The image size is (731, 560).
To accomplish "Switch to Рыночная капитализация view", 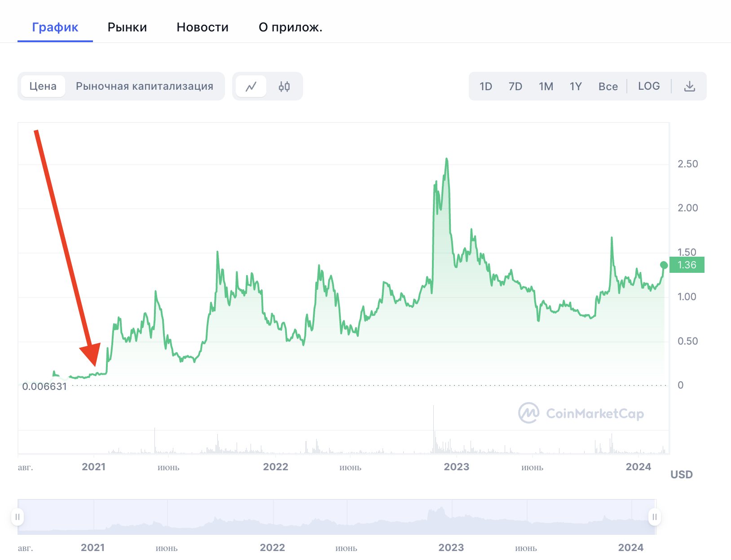I will (x=144, y=86).
